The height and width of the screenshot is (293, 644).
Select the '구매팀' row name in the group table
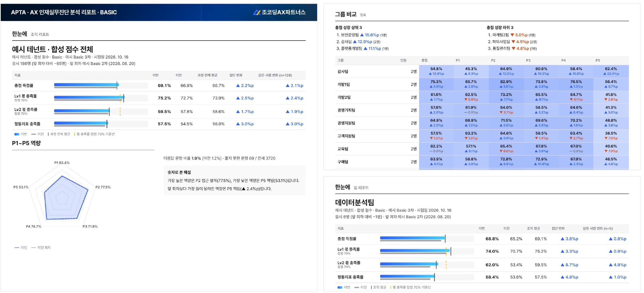point(343,162)
